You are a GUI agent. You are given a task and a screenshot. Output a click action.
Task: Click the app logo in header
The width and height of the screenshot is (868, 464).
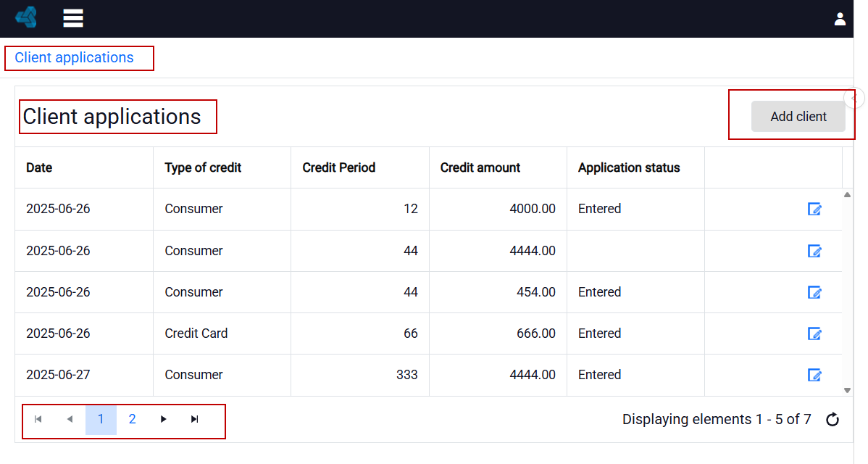click(26, 17)
